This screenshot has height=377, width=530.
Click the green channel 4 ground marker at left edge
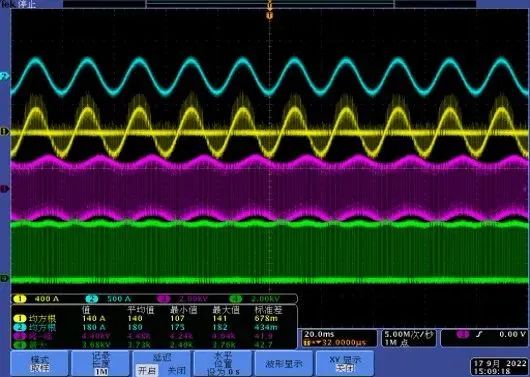pyautogui.click(x=5, y=279)
